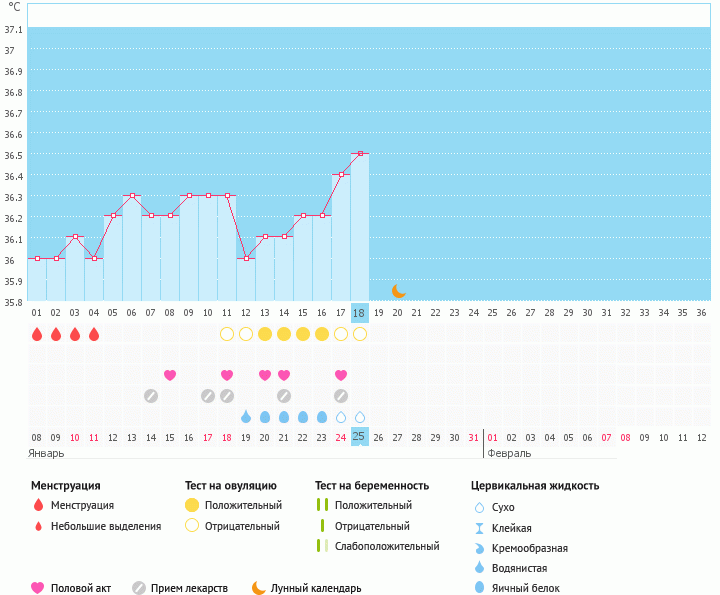This screenshot has height=595, width=720.
Task: Click the 36.3 temperature point on day 06
Action: (x=132, y=196)
